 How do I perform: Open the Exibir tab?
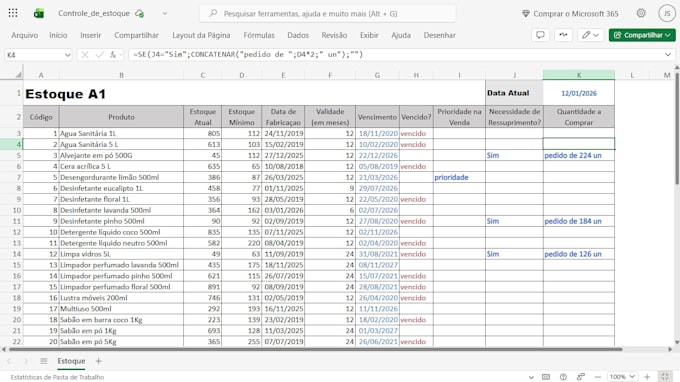pos(369,35)
